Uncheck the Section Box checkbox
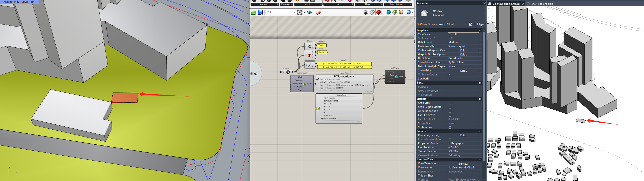Image resolution: width=644 pixels, height=181 pixels. (x=450, y=127)
